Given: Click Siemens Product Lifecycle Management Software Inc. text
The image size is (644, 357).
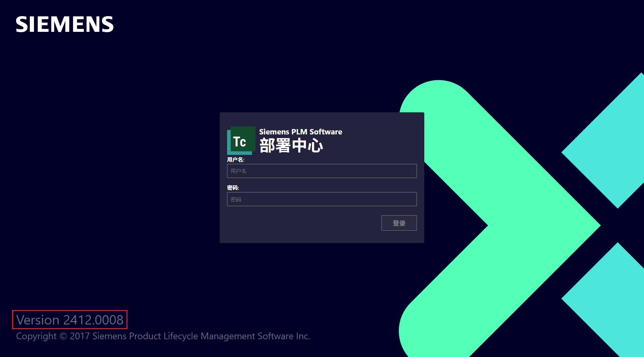Looking at the screenshot, I should [x=201, y=336].
